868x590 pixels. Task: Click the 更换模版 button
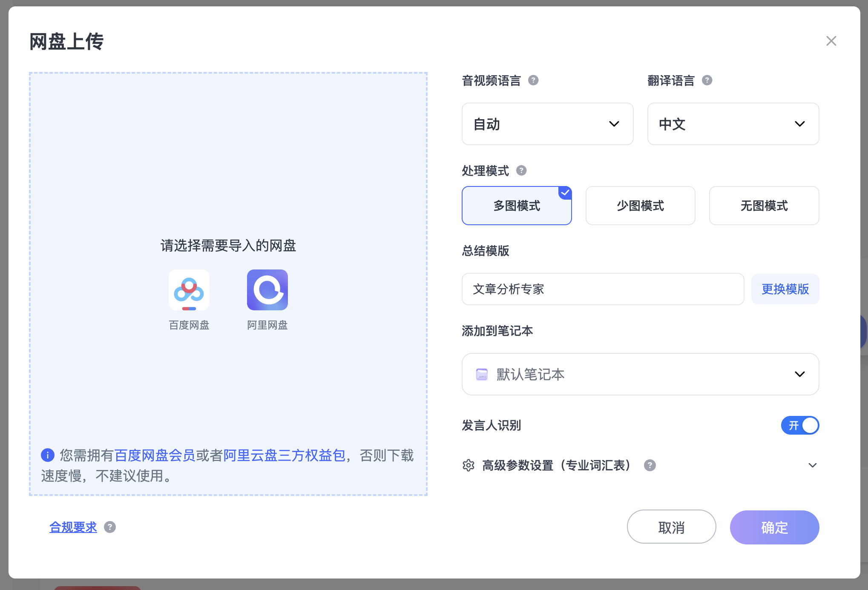(785, 289)
